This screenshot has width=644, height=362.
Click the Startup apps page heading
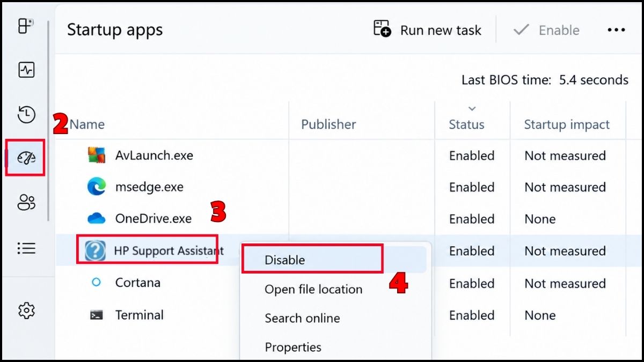[115, 30]
